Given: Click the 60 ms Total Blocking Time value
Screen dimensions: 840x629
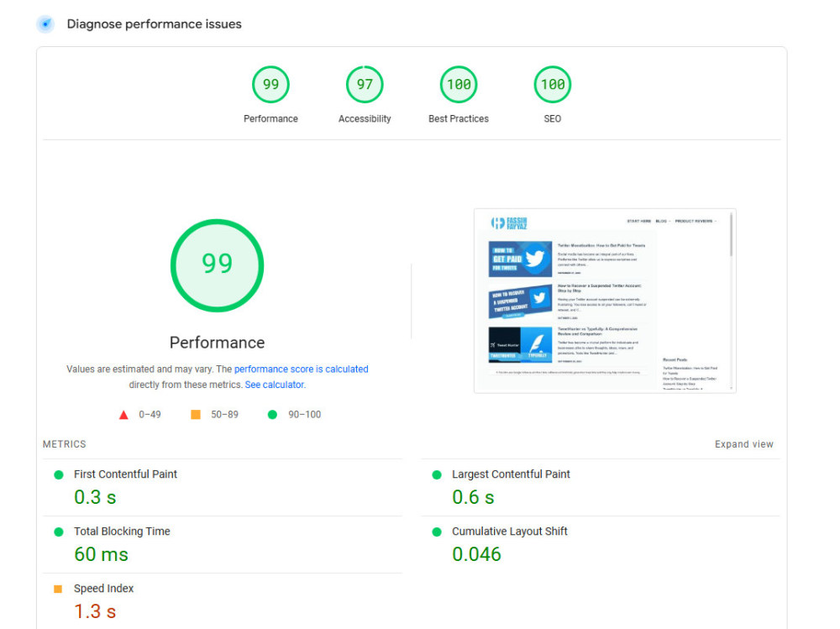Looking at the screenshot, I should click(102, 554).
